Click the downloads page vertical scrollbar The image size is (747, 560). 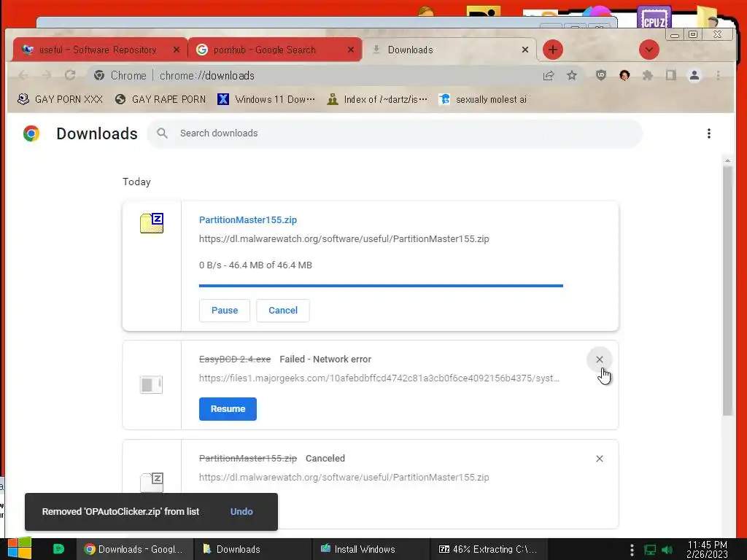tap(727, 290)
